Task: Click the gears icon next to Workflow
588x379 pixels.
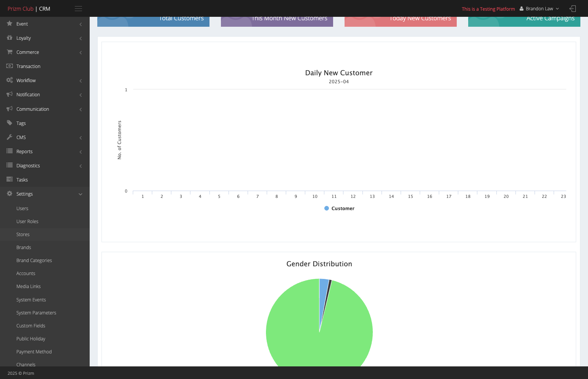Action: (10, 80)
